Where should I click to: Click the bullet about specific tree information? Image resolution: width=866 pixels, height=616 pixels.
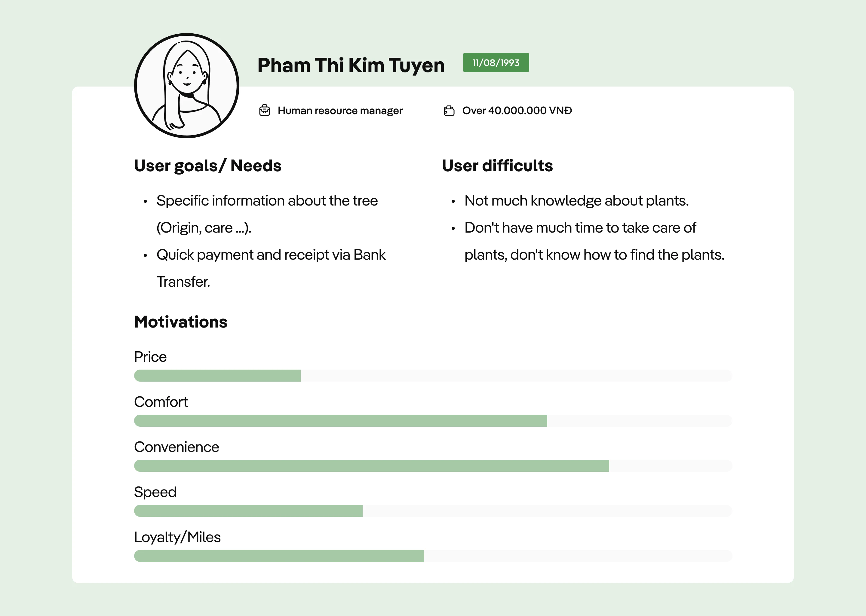(x=267, y=214)
